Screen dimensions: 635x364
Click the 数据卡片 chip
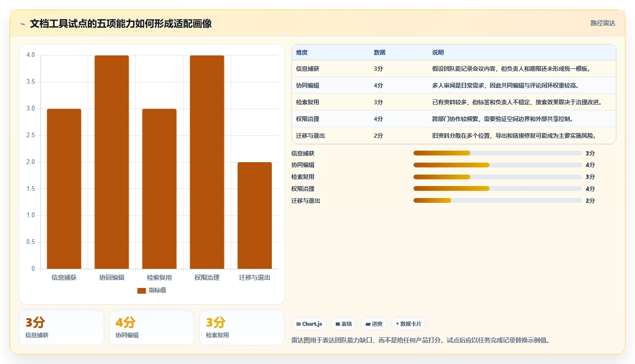(408, 324)
